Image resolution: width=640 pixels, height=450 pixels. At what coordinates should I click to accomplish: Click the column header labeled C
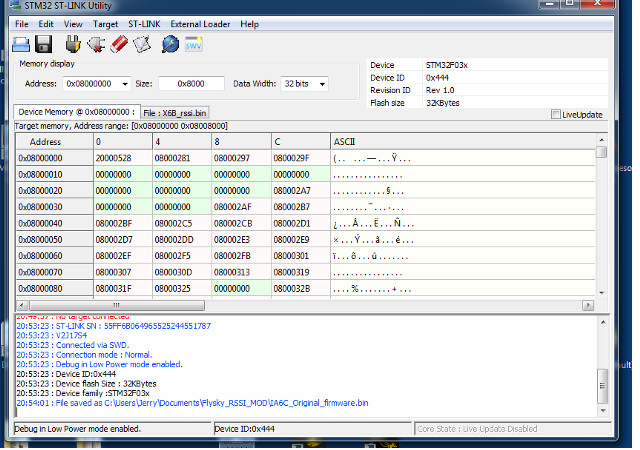point(301,142)
